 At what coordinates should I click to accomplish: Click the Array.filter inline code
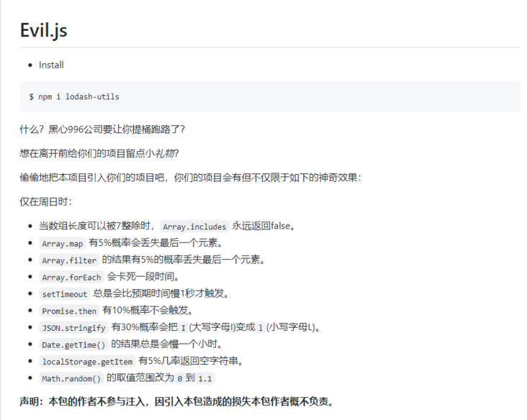click(69, 260)
